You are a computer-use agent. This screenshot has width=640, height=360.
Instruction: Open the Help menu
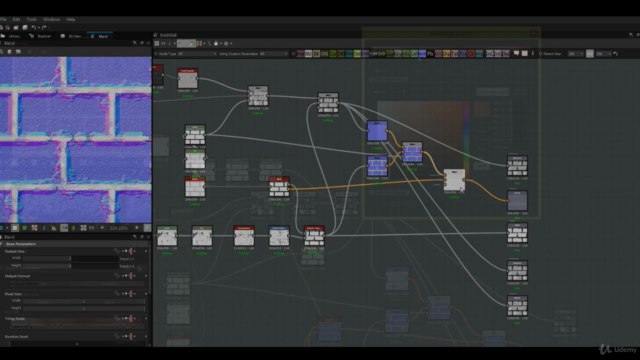click(71, 19)
